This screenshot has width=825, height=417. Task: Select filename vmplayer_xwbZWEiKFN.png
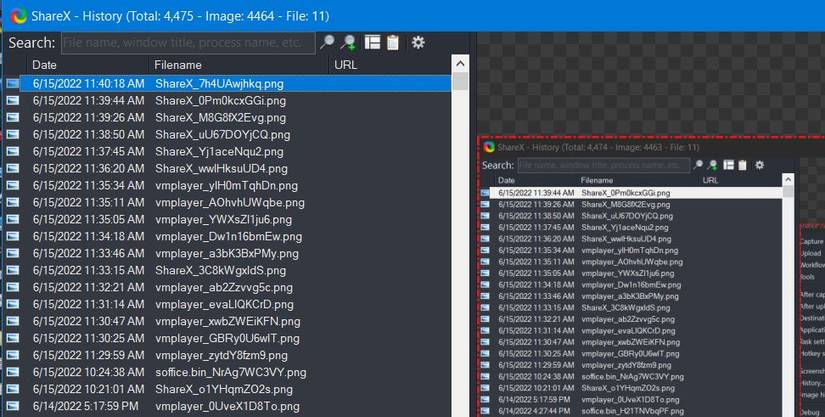coord(228,321)
